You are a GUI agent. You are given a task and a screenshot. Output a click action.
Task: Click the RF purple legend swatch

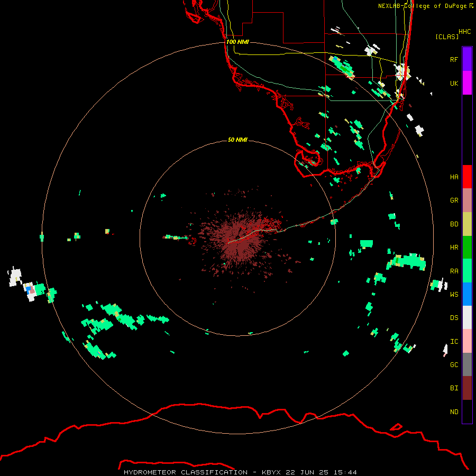click(467, 59)
